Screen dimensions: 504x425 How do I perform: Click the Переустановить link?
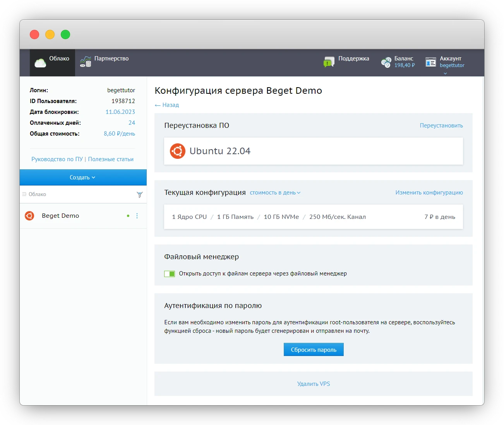pos(441,126)
